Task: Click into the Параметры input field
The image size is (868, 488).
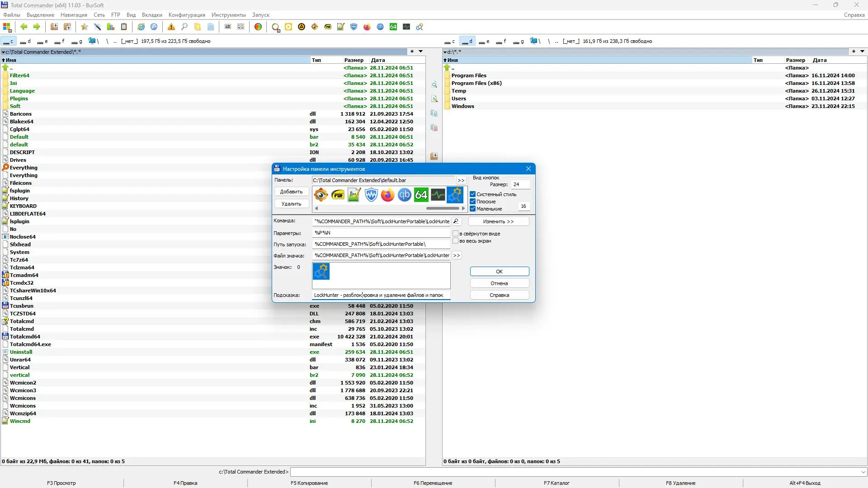Action: [x=381, y=233]
